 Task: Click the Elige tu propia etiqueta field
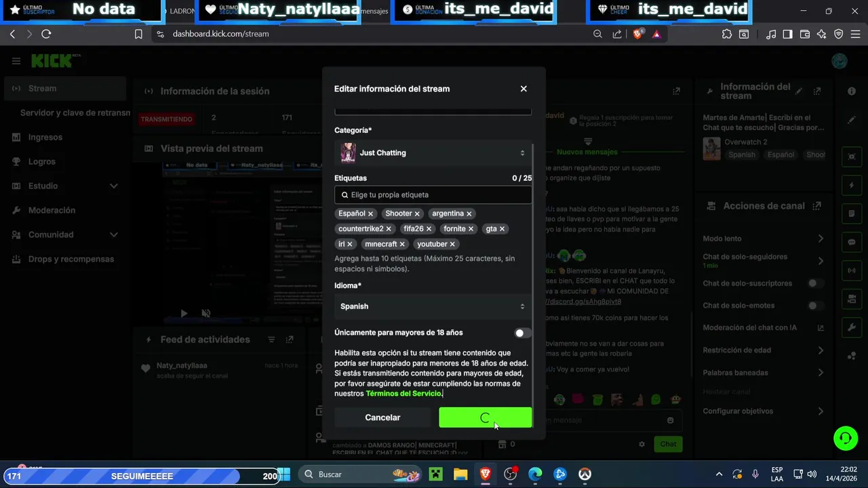point(433,195)
